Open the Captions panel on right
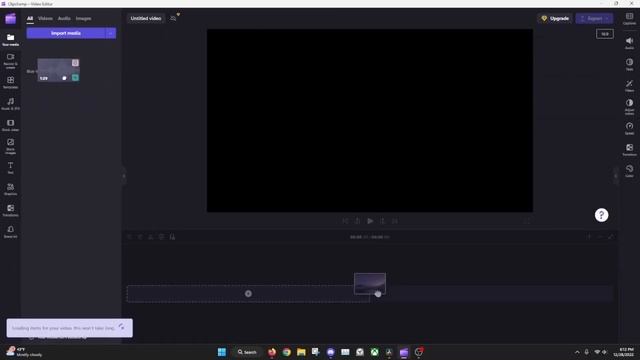The width and height of the screenshot is (640, 360). click(629, 18)
